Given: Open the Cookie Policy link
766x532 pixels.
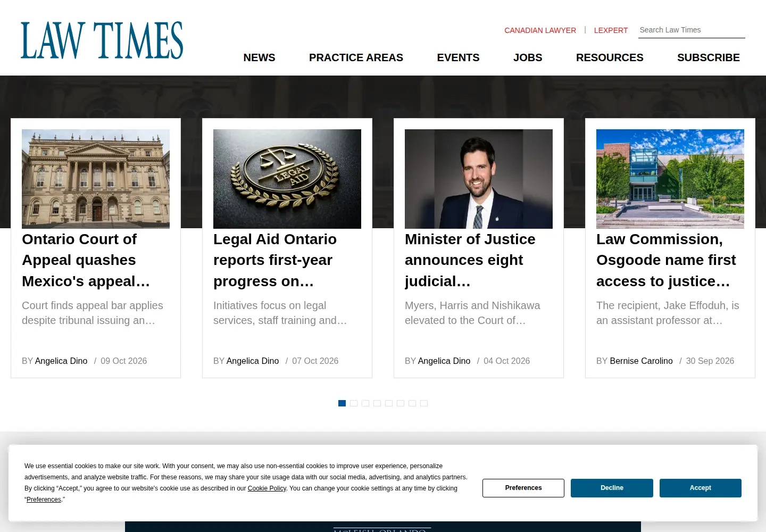Looking at the screenshot, I should click(x=267, y=488).
